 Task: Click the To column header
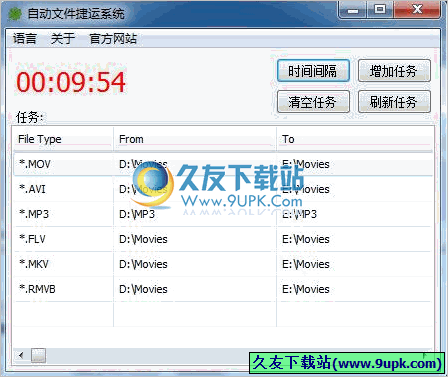355,139
